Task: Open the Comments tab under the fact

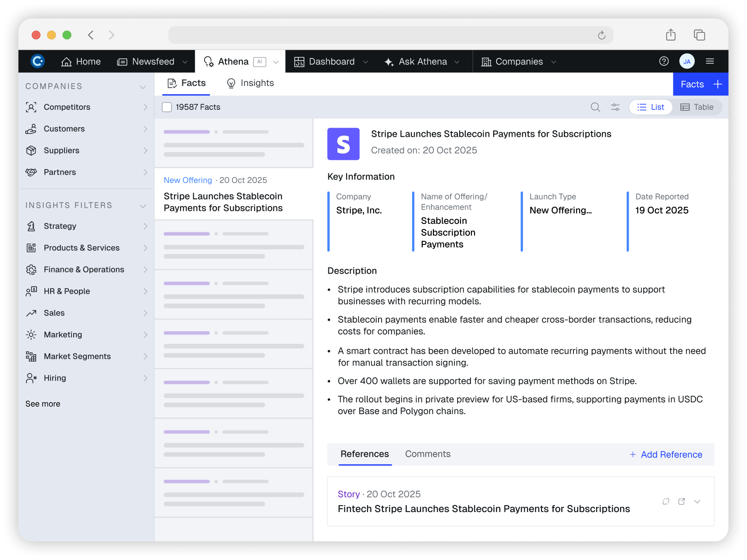Action: tap(427, 454)
